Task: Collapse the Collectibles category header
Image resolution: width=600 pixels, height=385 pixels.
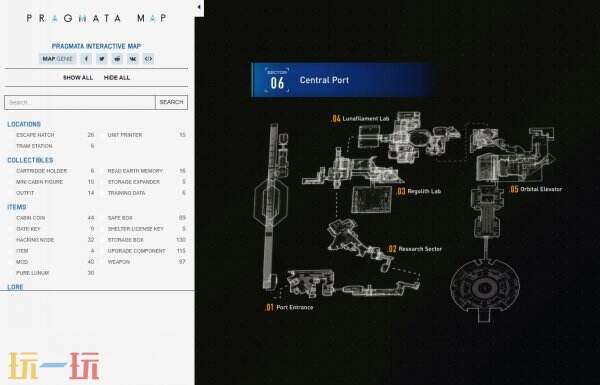Action: coord(30,160)
